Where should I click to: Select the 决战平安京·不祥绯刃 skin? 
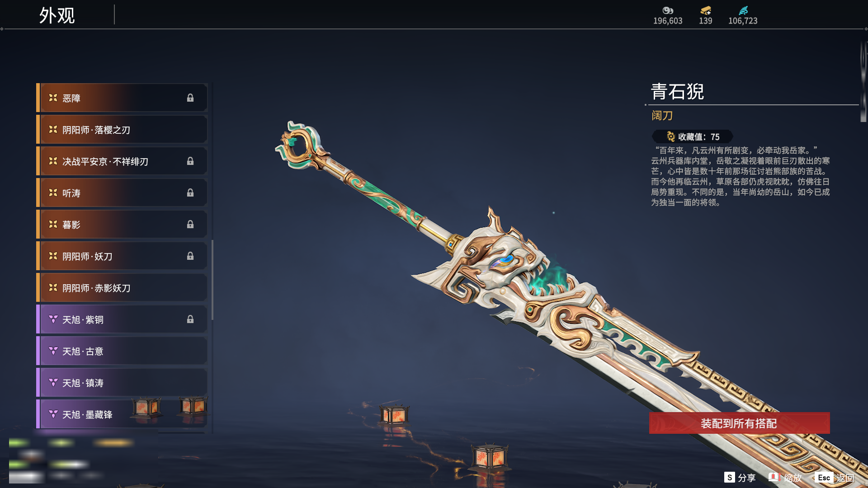122,161
